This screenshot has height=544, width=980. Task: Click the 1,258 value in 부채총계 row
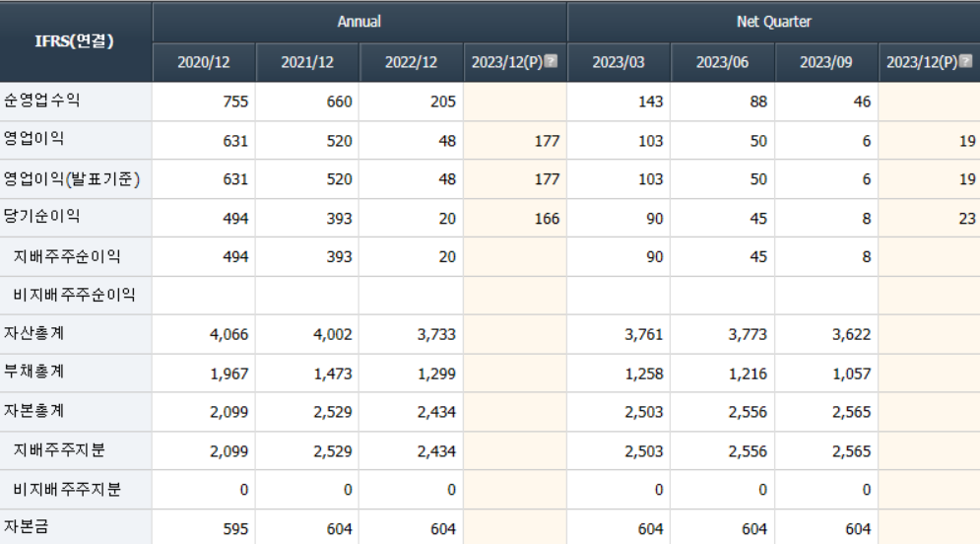644,374
